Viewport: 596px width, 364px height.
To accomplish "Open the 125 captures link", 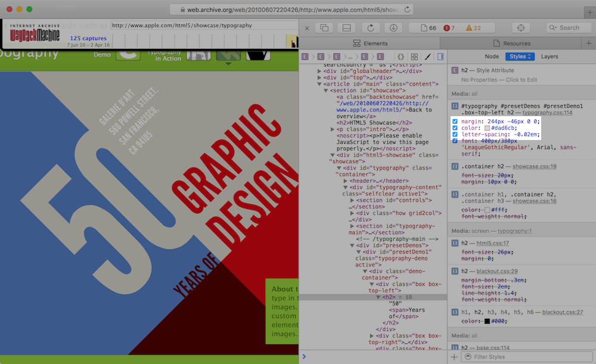I will (88, 38).
